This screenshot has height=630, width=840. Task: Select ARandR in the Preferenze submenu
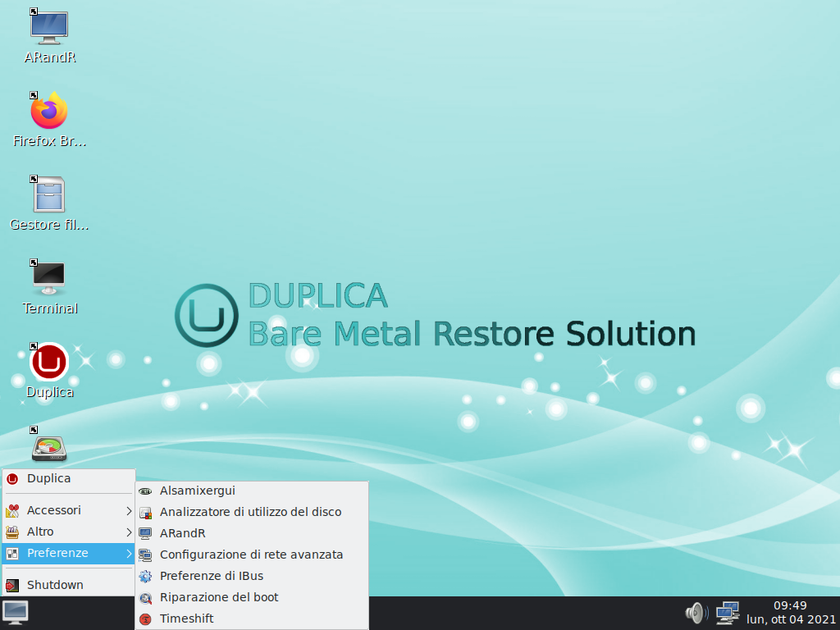[182, 533]
